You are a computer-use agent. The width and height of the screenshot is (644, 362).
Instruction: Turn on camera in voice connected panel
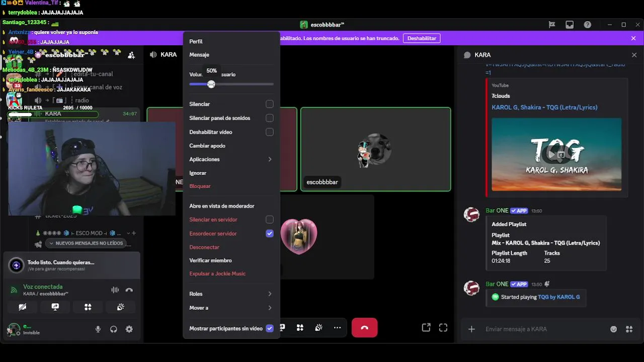pyautogui.click(x=22, y=307)
